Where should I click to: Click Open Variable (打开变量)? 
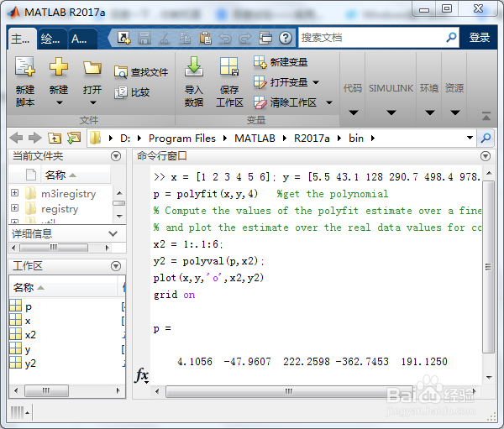281,82
